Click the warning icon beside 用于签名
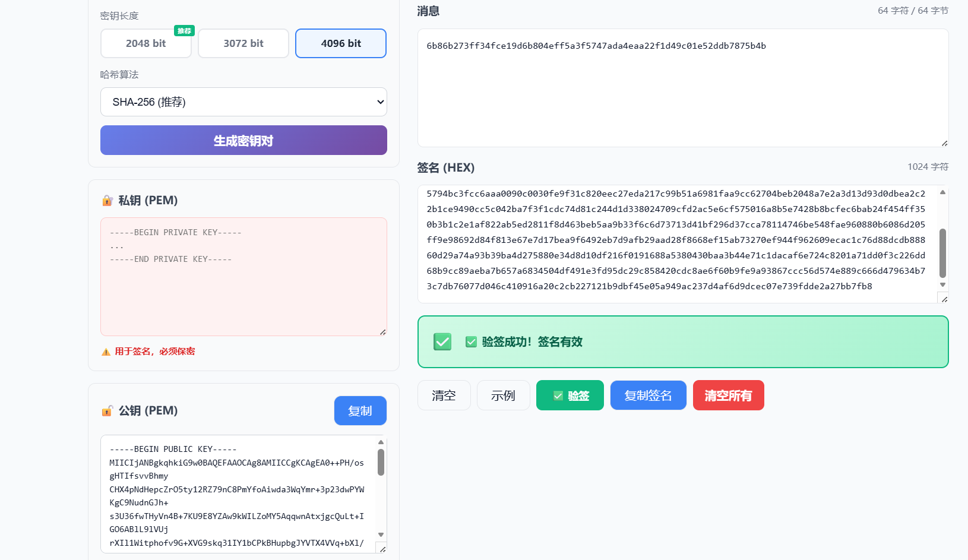The image size is (968, 560). coord(106,352)
